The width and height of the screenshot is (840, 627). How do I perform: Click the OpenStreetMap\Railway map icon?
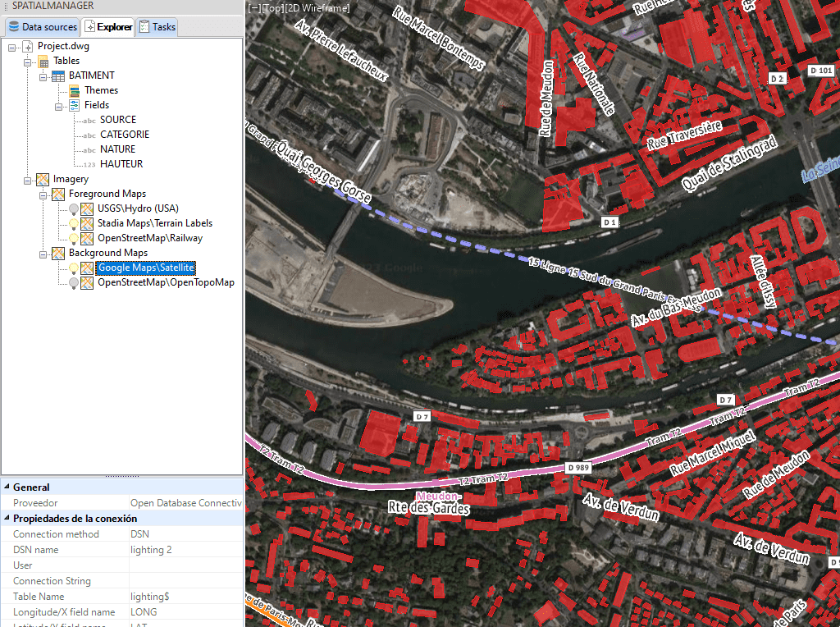coord(87,239)
